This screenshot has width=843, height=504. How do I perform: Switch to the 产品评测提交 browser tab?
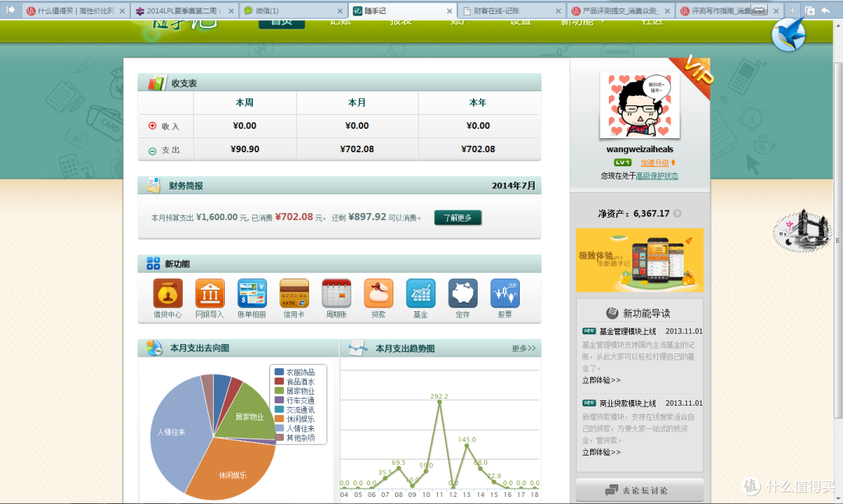click(x=621, y=11)
